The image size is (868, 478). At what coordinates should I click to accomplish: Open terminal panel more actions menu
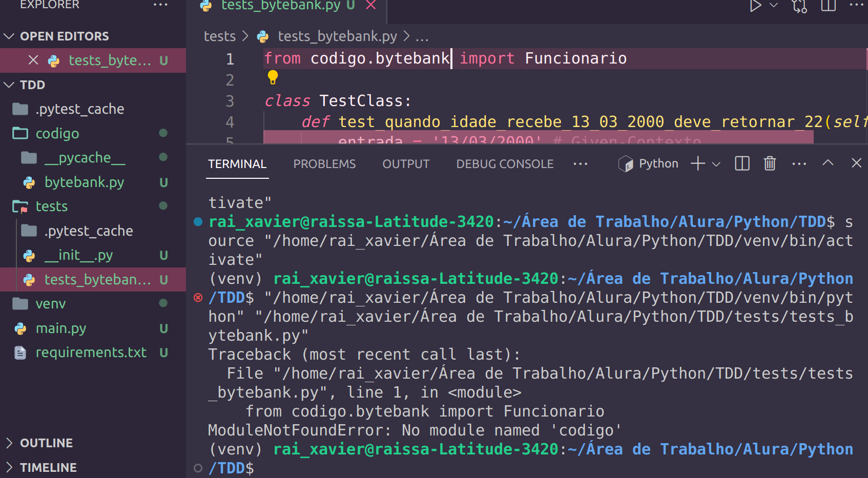pyautogui.click(x=799, y=164)
